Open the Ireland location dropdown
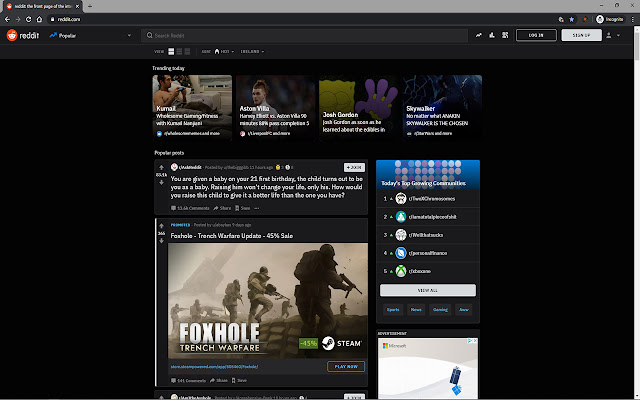The height and width of the screenshot is (400, 640). [252, 51]
